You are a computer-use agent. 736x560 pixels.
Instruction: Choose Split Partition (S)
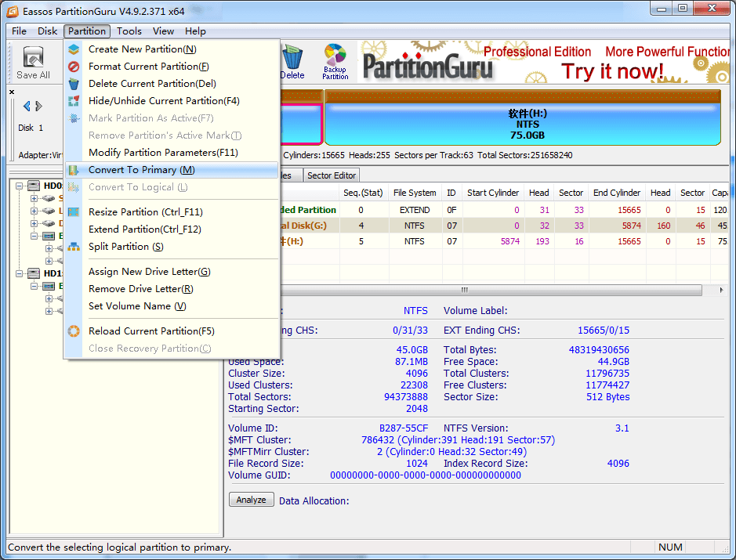[172, 247]
